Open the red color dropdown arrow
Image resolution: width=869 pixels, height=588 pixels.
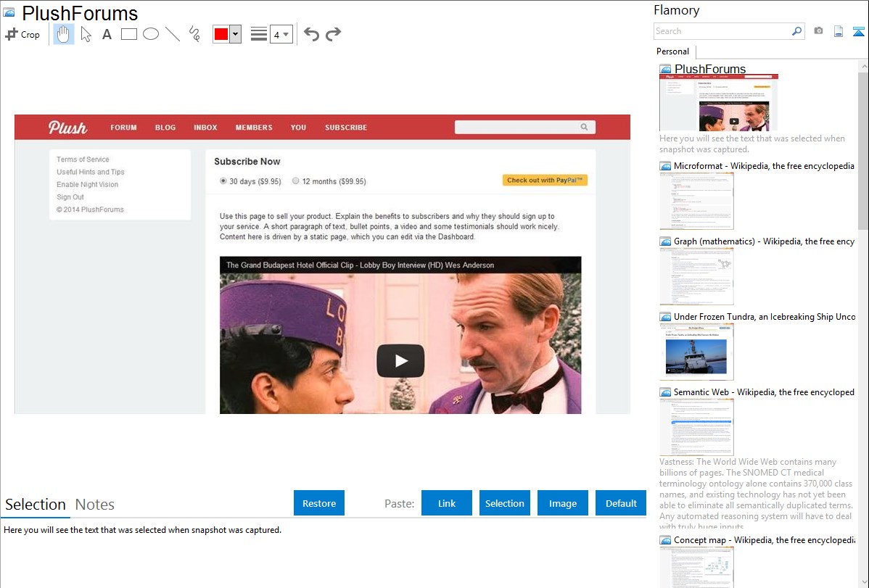pos(235,34)
